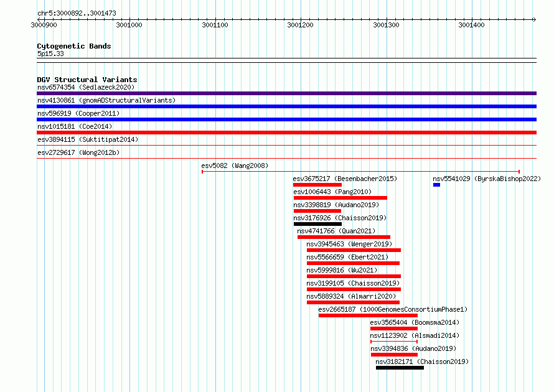Click the red nsv3199105 Chaisson2019 bar
The width and height of the screenshot is (554, 392).
coord(354,289)
